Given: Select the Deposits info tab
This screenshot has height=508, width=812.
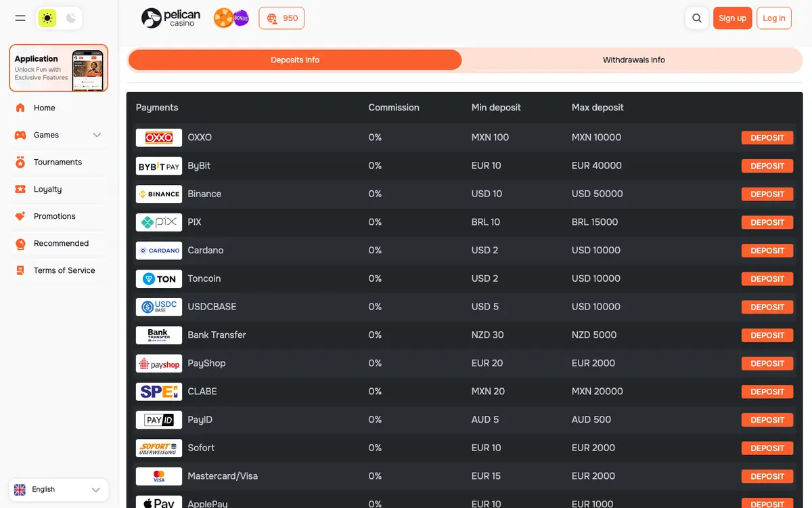Looking at the screenshot, I should 295,60.
